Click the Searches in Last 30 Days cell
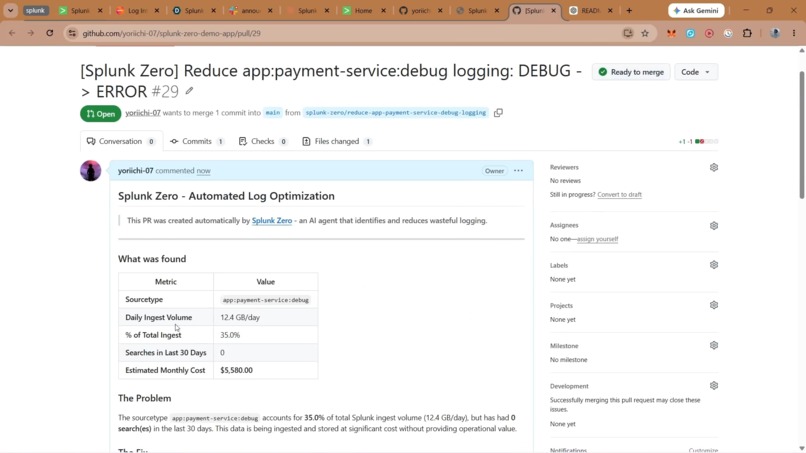 [x=166, y=353]
